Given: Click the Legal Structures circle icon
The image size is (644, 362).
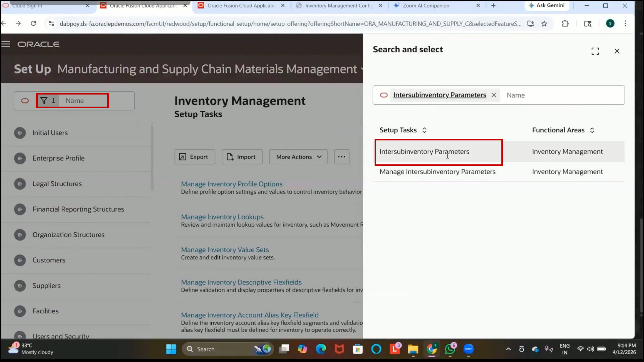Looking at the screenshot, I should pos(20,184).
